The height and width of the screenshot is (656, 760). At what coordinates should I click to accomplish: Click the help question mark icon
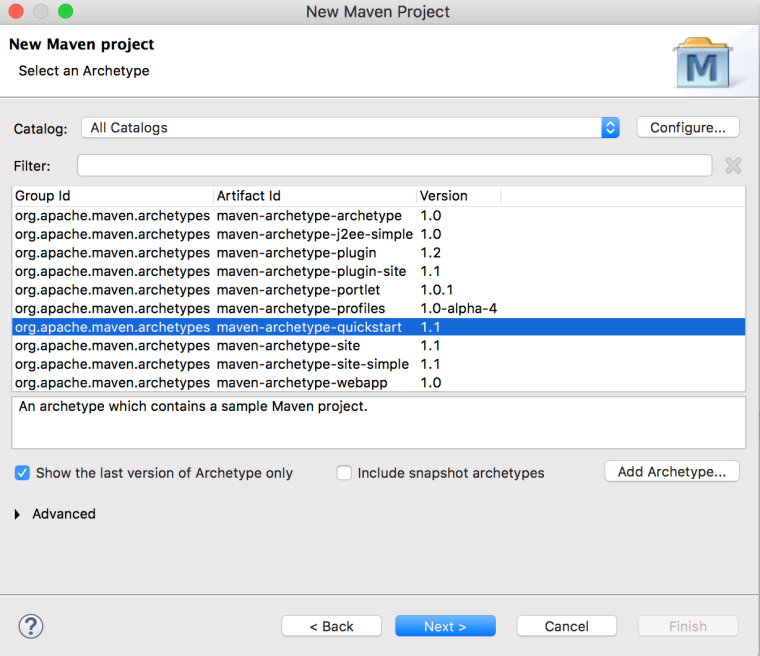(31, 626)
